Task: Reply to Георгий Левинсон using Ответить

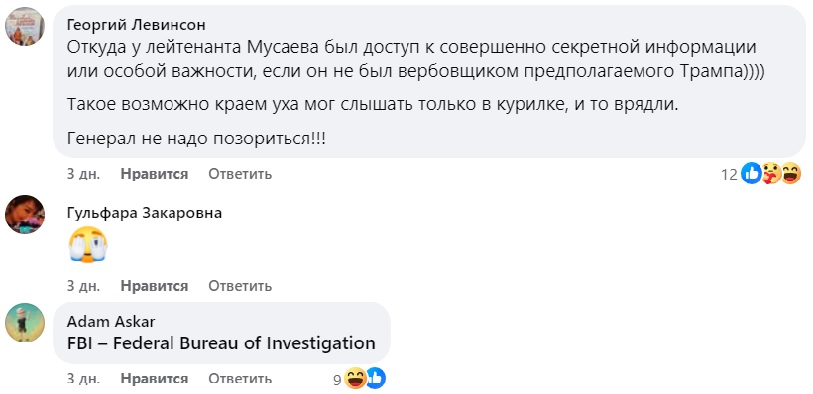Action: point(240,174)
